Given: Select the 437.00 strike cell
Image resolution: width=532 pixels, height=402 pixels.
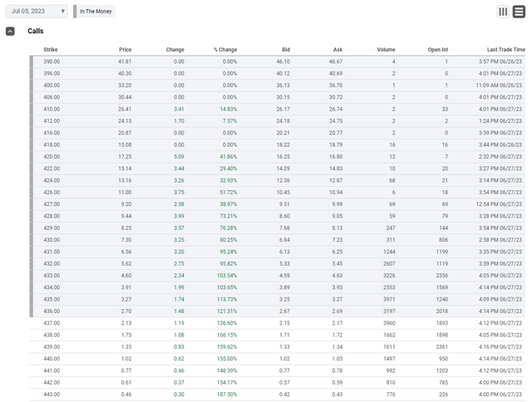Looking at the screenshot, I should [52, 323].
